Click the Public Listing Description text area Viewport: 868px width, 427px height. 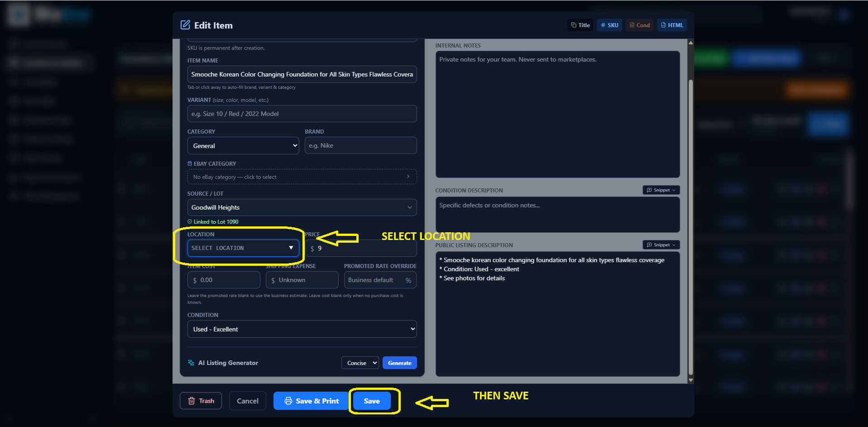[558, 314]
